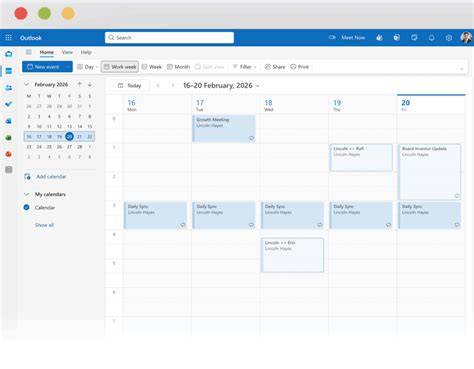The image size is (474, 369).
Task: Click the Print icon in toolbar
Action: click(x=293, y=67)
